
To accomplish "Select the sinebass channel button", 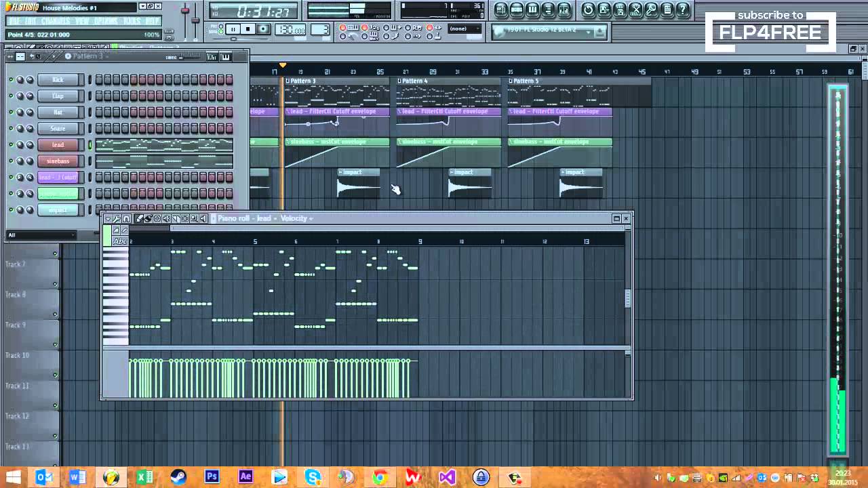I will 58,161.
